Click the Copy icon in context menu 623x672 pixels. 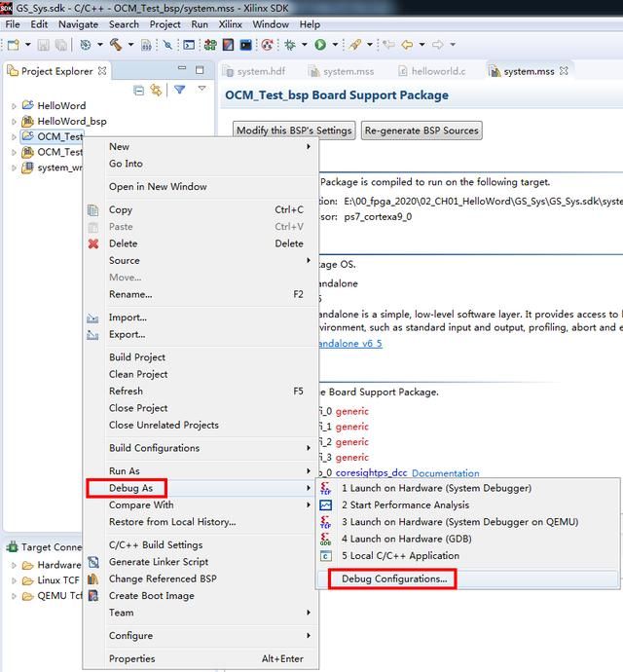pyautogui.click(x=93, y=210)
